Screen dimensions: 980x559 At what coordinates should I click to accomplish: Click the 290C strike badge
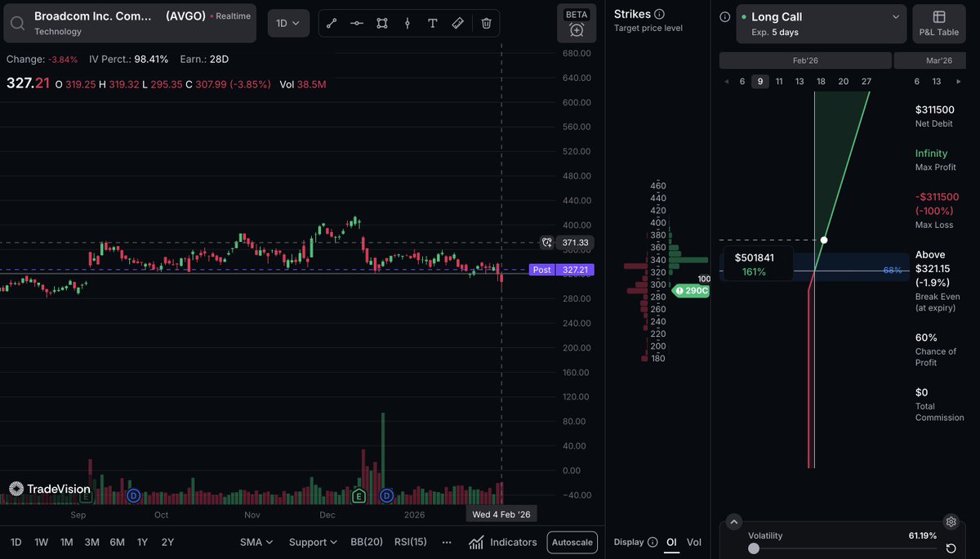(691, 290)
